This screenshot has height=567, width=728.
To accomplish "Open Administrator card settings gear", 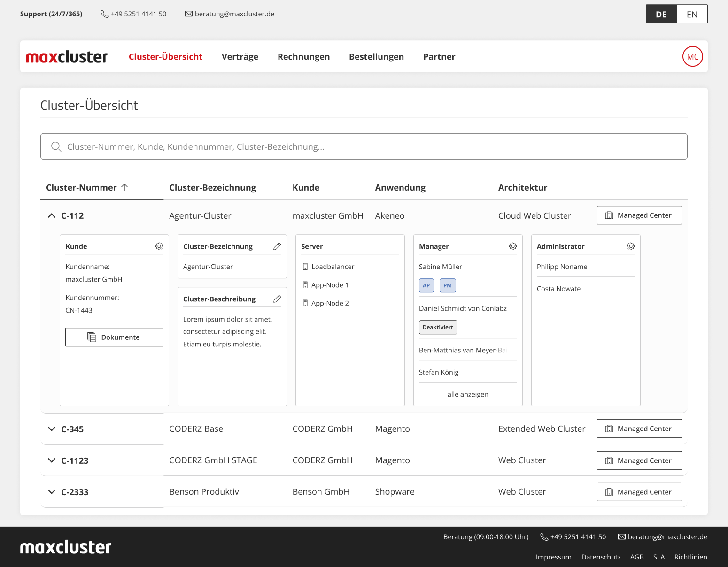I will pos(631,246).
